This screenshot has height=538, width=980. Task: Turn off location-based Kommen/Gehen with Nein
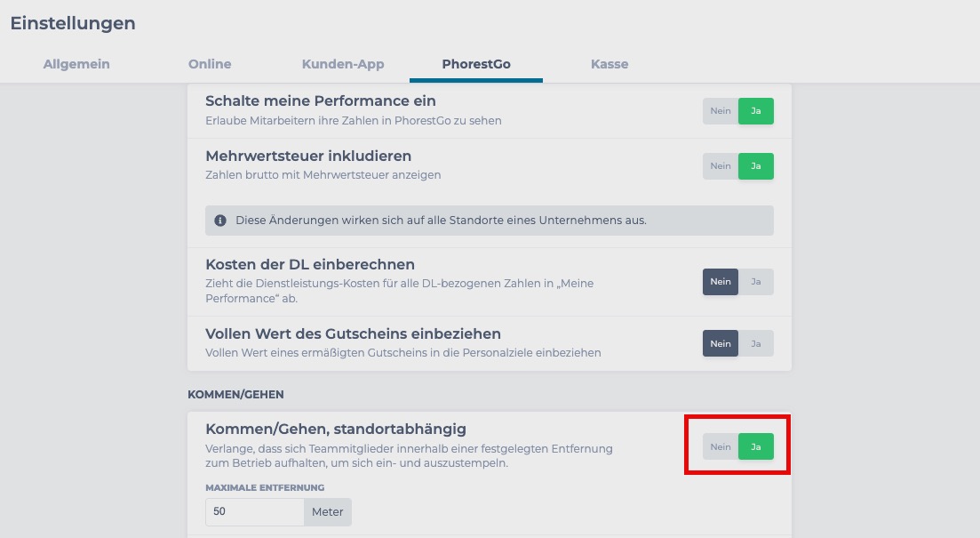click(720, 446)
